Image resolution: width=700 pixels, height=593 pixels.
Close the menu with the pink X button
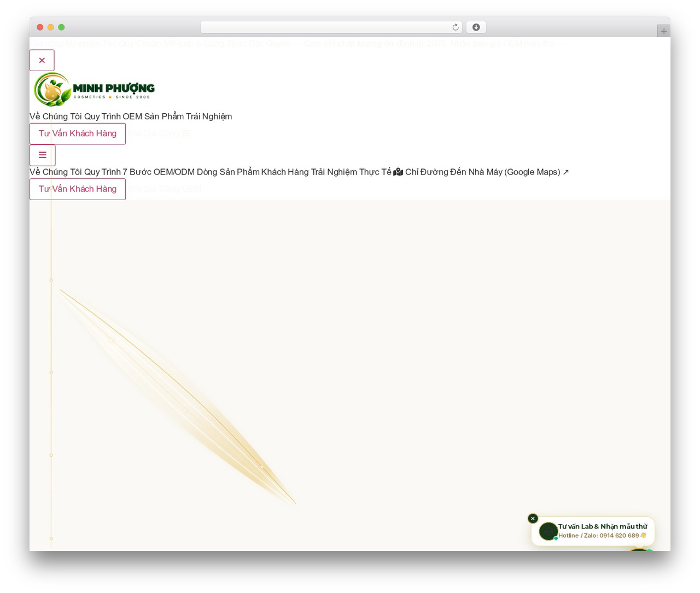(42, 60)
